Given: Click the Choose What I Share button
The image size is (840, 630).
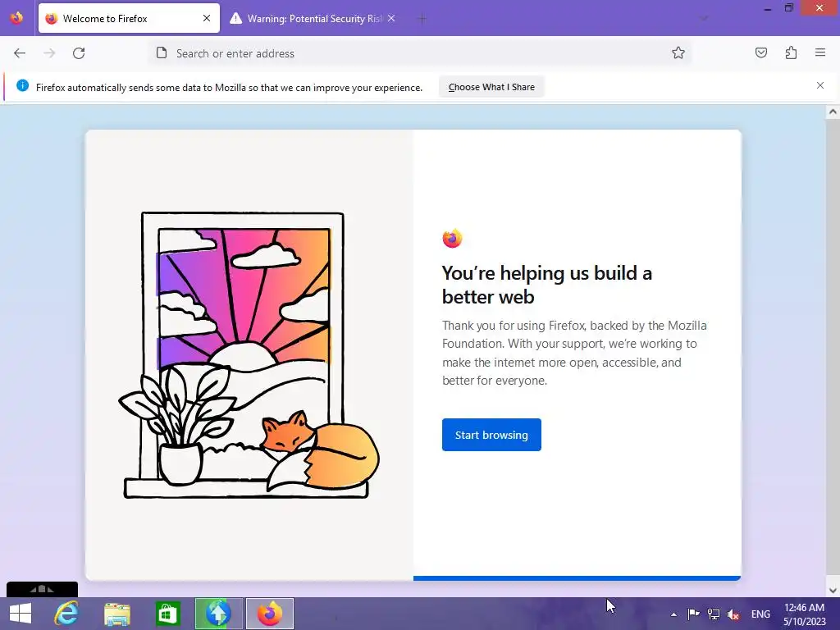Looking at the screenshot, I should coord(491,87).
